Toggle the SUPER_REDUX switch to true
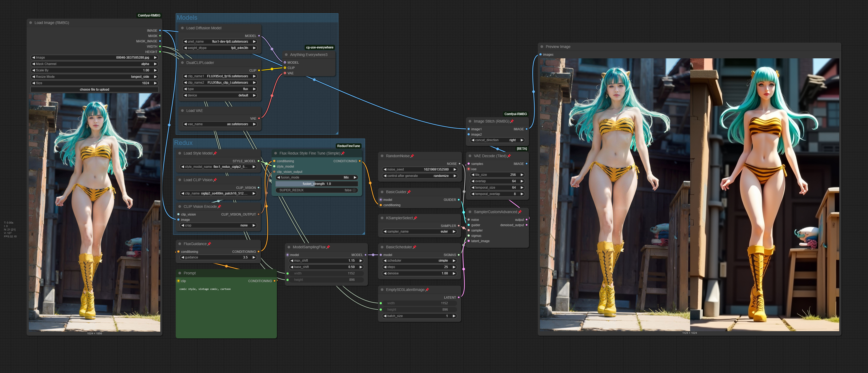Screen dimensions: 868x373 click(x=354, y=190)
